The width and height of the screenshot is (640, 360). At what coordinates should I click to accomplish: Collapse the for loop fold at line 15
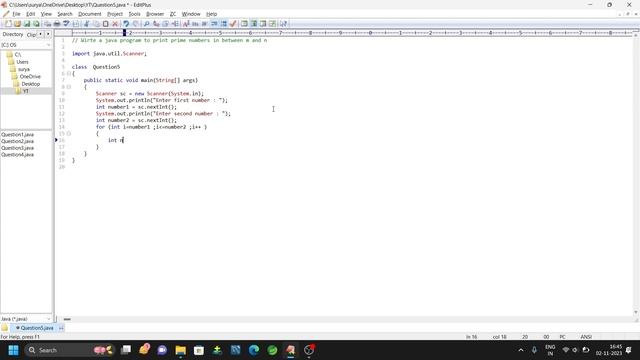click(69, 133)
